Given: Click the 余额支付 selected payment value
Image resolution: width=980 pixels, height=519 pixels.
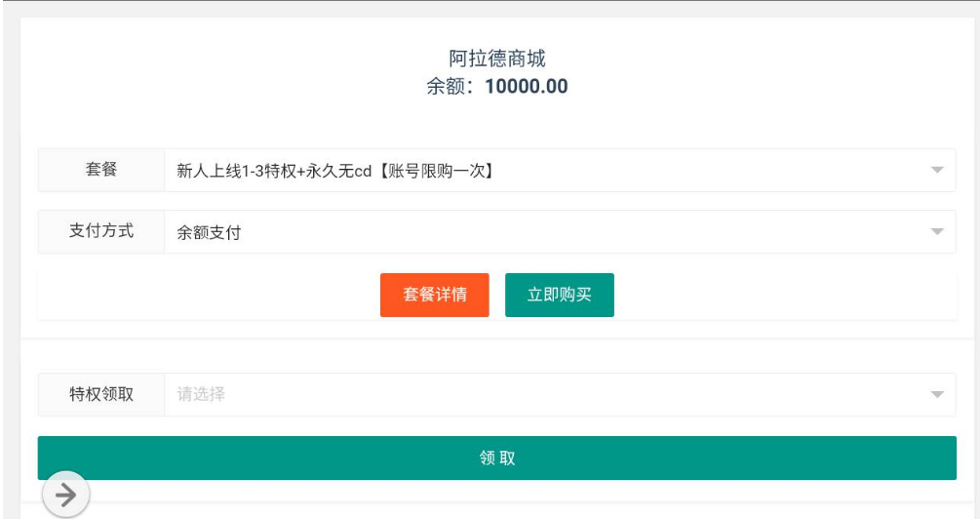Looking at the screenshot, I should tap(209, 233).
